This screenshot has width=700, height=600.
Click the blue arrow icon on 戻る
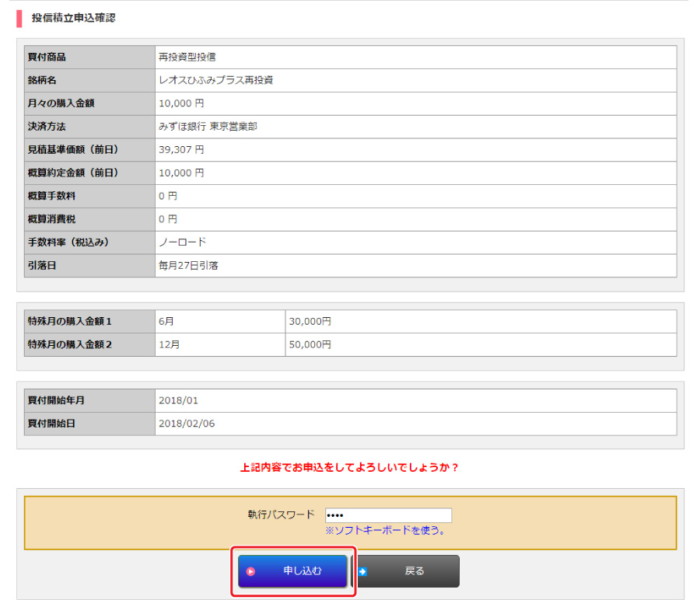(x=362, y=571)
